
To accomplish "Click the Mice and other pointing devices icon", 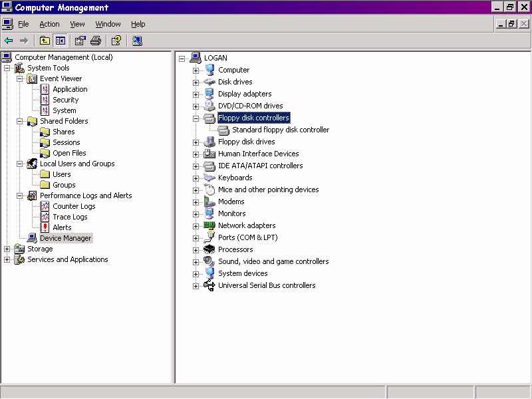I will [x=209, y=190].
